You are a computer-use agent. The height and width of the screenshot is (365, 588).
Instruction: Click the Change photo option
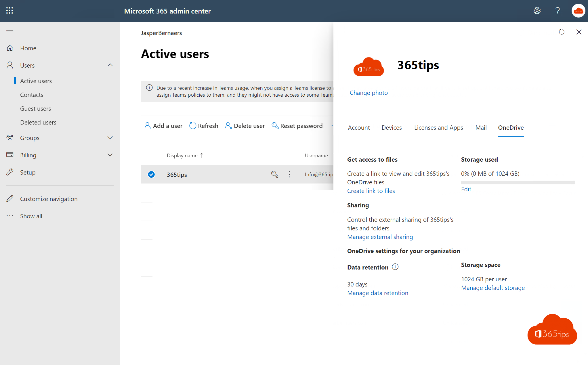tap(369, 93)
